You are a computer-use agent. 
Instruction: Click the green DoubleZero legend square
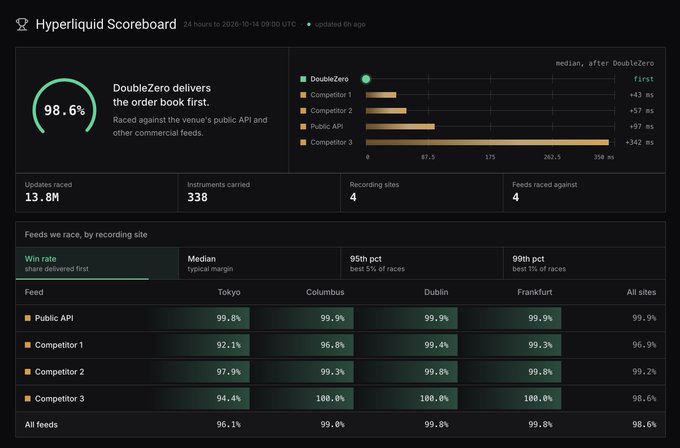303,79
